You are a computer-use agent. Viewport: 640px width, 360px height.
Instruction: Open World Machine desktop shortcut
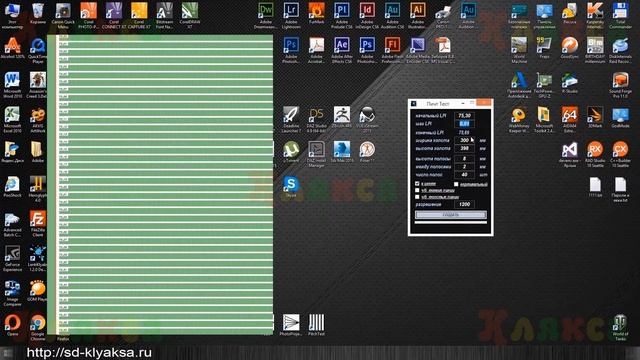pos(519,50)
